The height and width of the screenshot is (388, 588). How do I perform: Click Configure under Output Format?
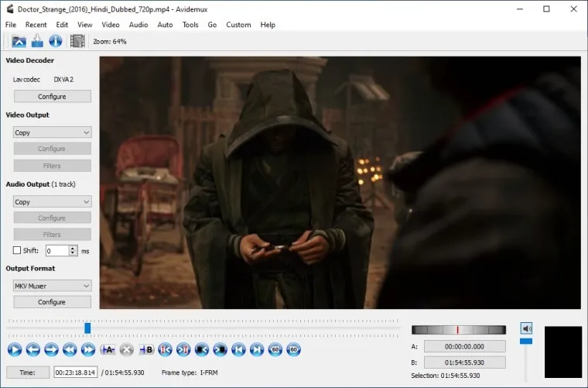point(52,302)
